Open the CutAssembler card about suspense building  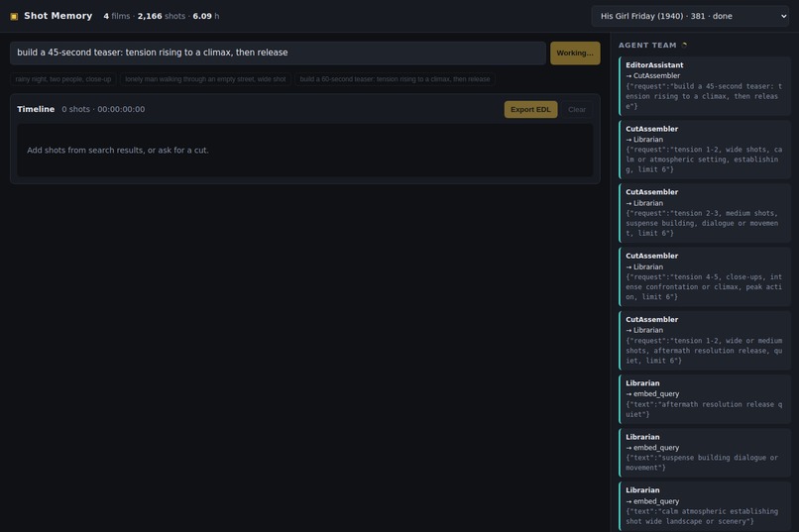tap(705, 213)
